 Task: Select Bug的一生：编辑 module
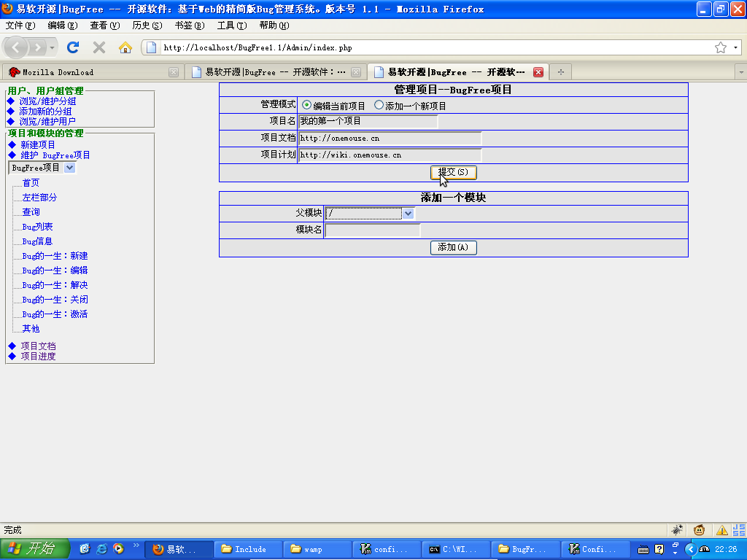(55, 271)
